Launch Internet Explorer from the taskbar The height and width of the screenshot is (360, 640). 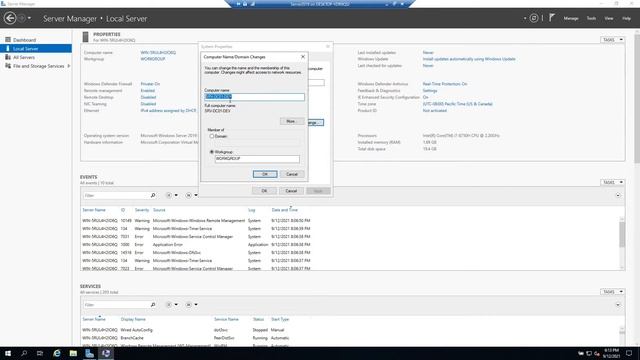pos(57,353)
